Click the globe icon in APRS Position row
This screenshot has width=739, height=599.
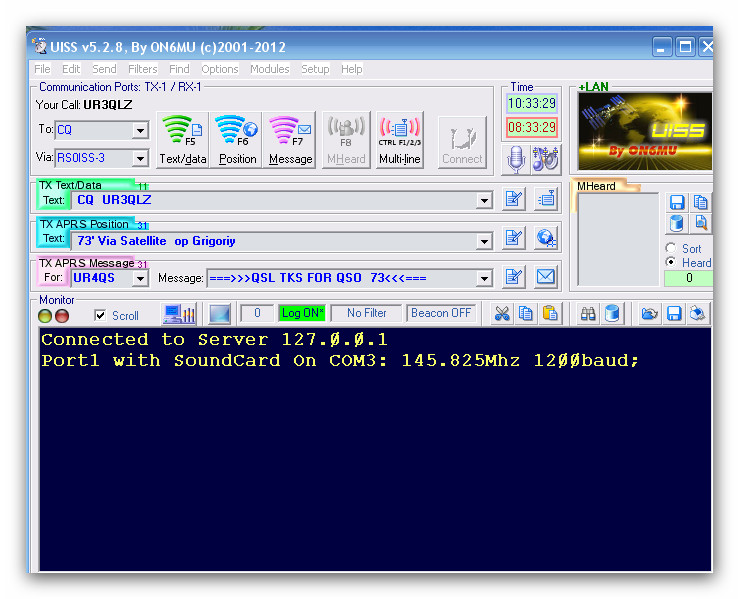(x=546, y=238)
